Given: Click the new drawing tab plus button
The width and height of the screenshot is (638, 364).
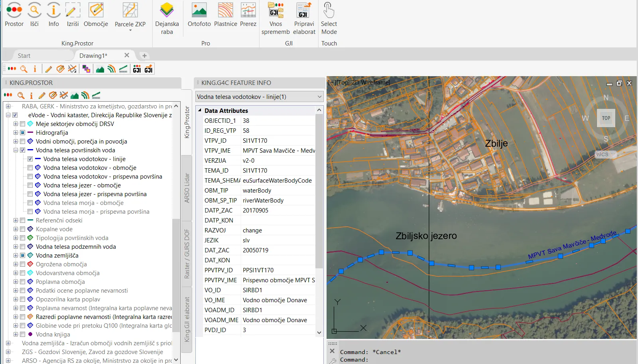Looking at the screenshot, I should (x=144, y=56).
